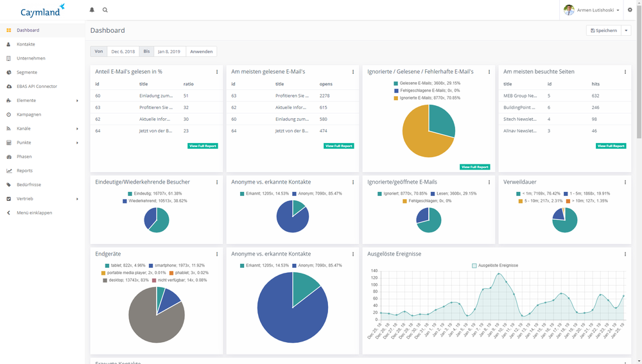Open the settings gear icon
Viewport: 642px width, 364px height.
point(630,10)
